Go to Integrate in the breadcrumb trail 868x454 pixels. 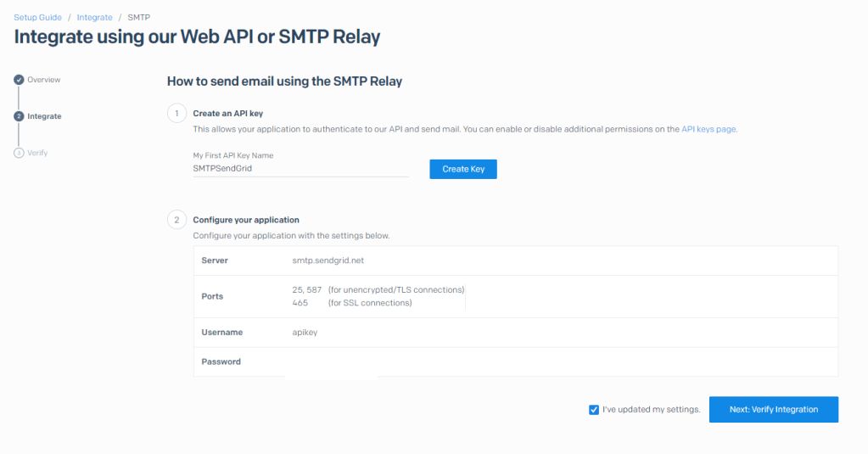point(95,17)
